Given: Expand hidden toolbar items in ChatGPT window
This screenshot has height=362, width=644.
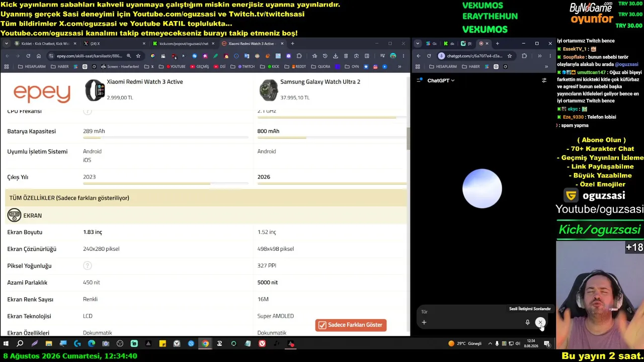Looking at the screenshot, I should [x=539, y=56].
